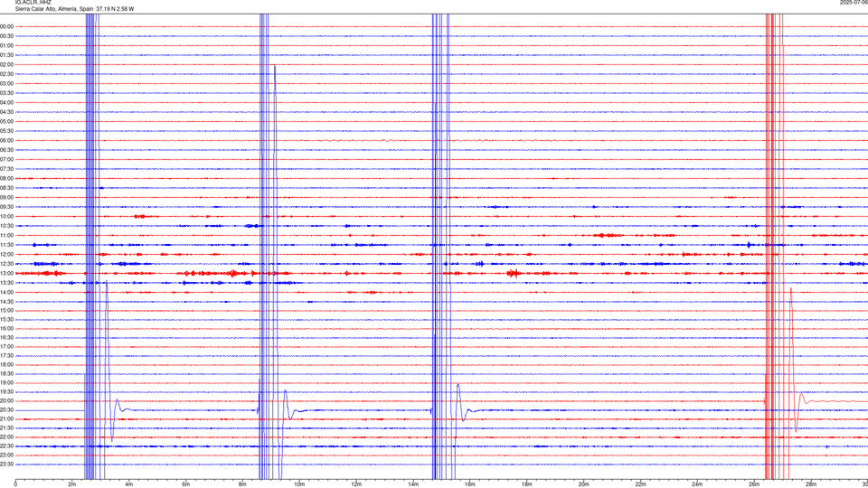Select the 02:30 row label
The image size is (868, 488).
click(6, 74)
